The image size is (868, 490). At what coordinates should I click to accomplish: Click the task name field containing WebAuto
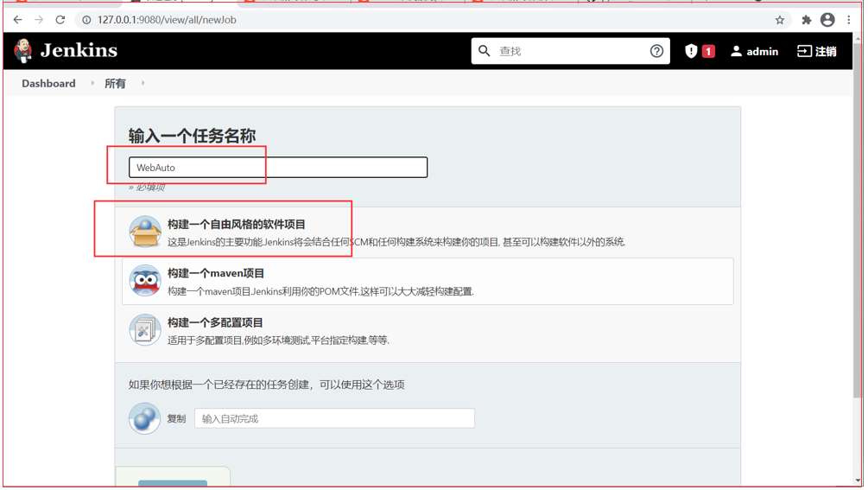coord(278,167)
